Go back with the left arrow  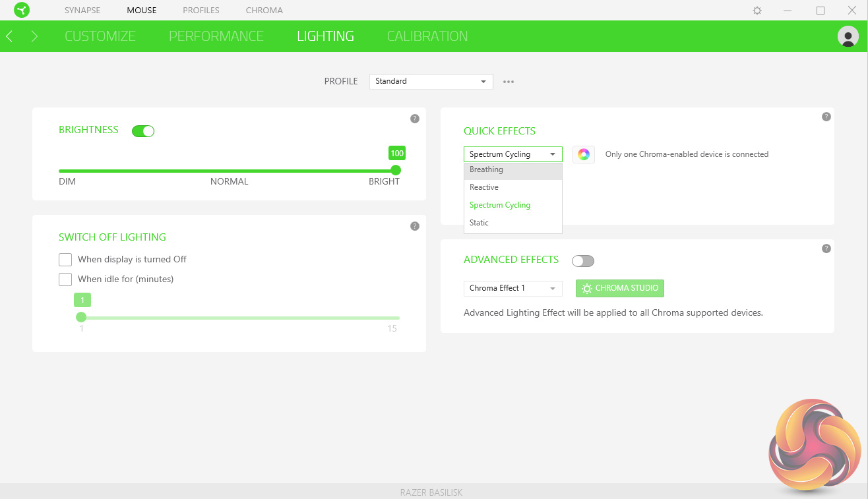click(x=9, y=36)
